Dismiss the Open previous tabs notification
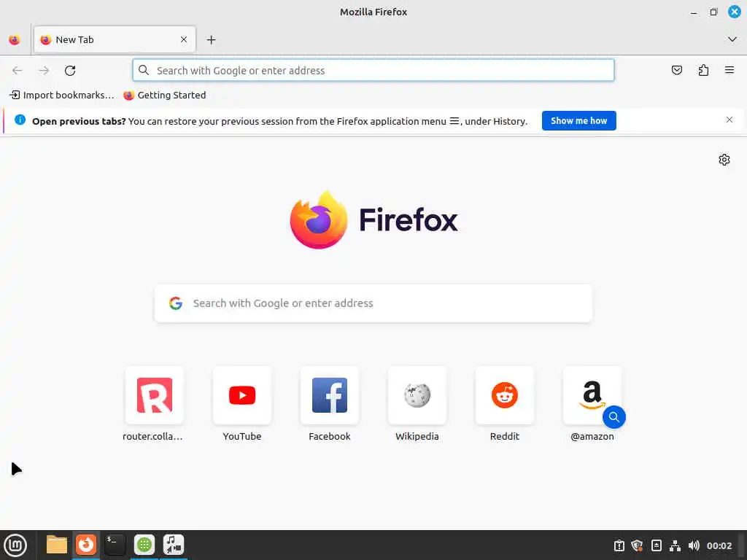 (x=729, y=120)
